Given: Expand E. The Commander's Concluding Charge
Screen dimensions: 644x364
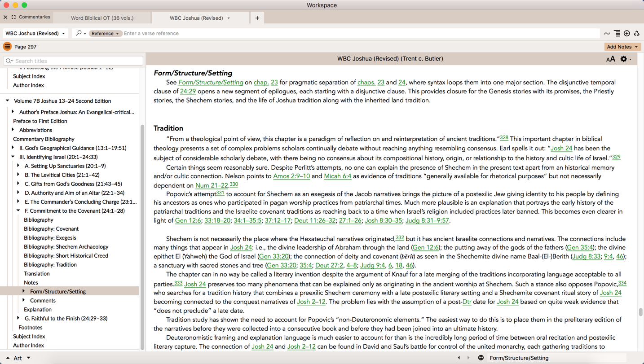Looking at the screenshot, I should [x=18, y=202].
